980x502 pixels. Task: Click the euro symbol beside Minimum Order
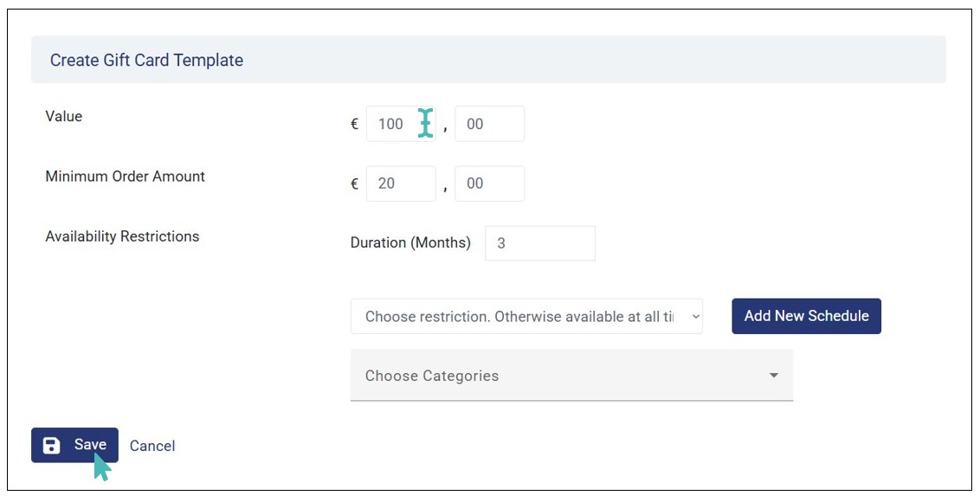[x=355, y=183]
